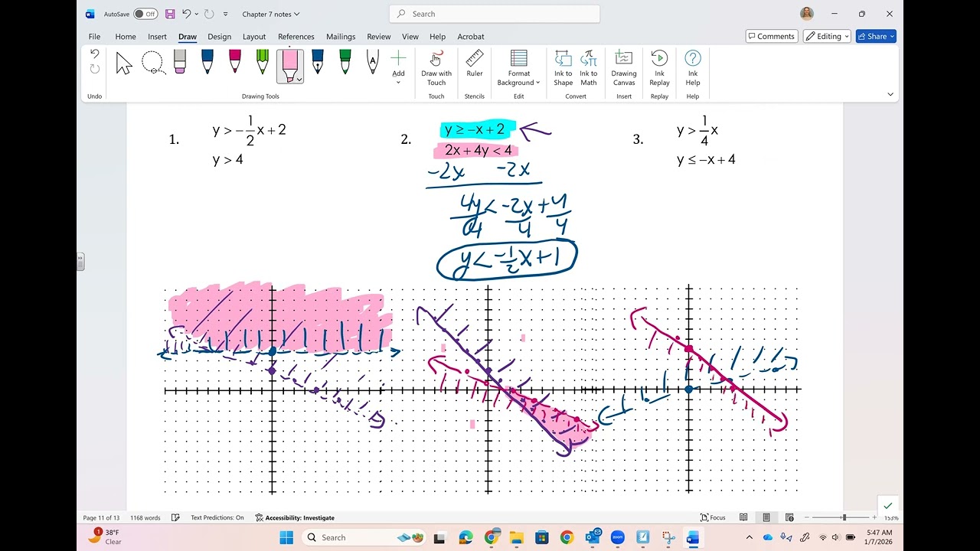Adjust the zoom slider handle
Screen dimensions: 980x551
(x=844, y=518)
